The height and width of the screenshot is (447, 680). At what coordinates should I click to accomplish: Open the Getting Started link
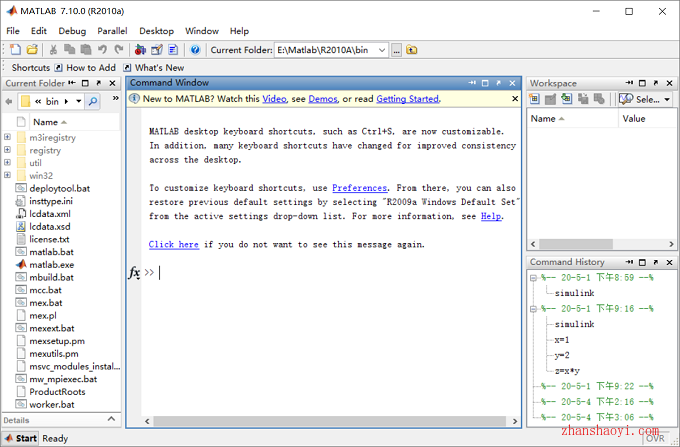click(x=407, y=99)
